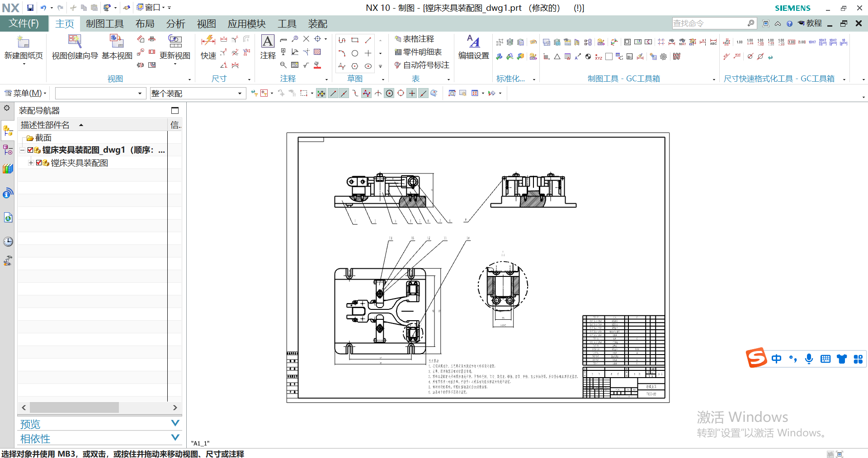Viewport: 868px width, 458px height.
Task: Click the 查找命令 command search field
Action: 714,23
